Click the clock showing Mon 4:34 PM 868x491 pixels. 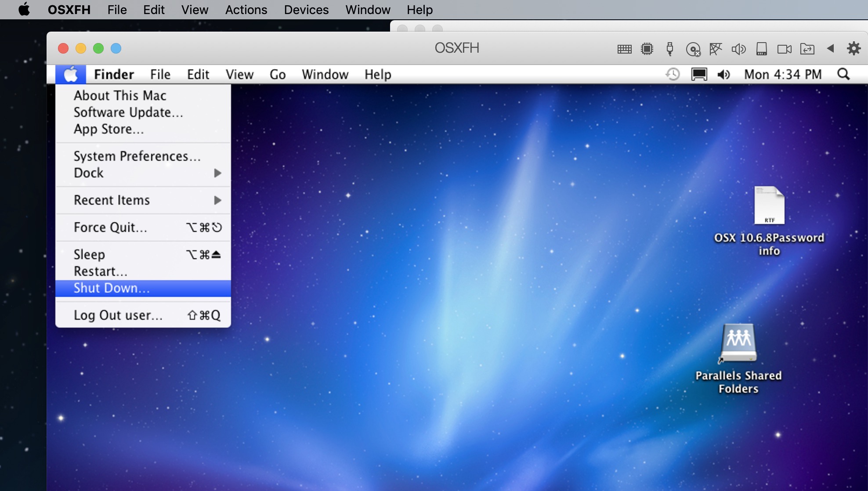(783, 75)
